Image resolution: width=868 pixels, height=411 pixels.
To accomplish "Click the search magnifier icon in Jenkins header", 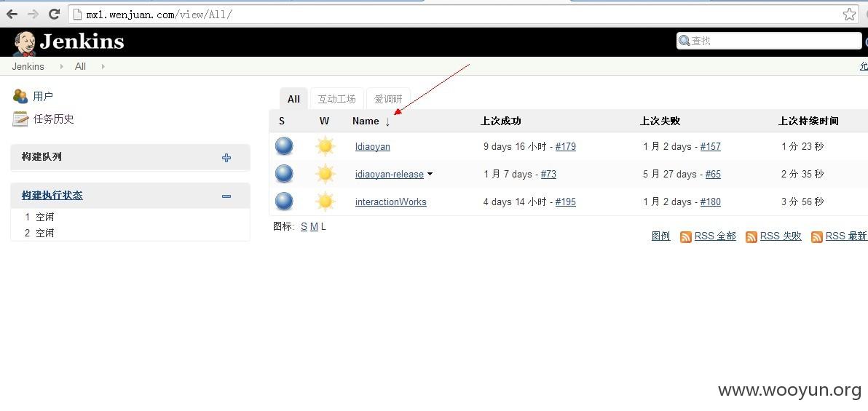I will (684, 41).
